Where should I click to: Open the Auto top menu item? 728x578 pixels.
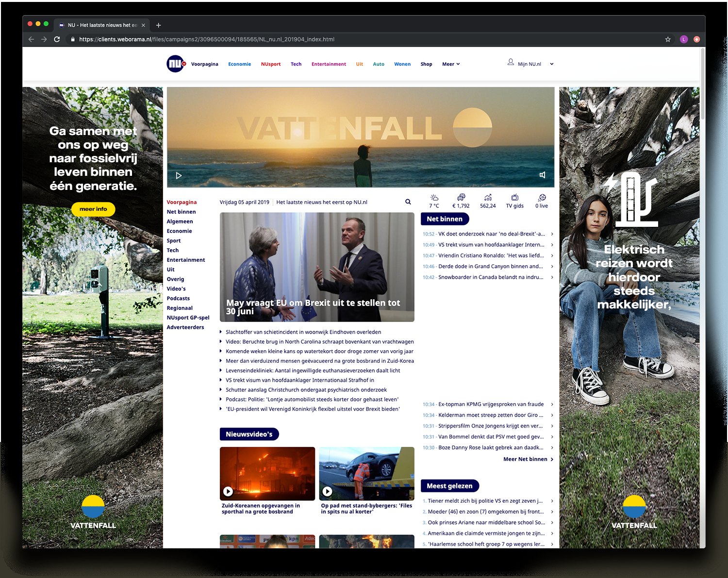(x=379, y=64)
